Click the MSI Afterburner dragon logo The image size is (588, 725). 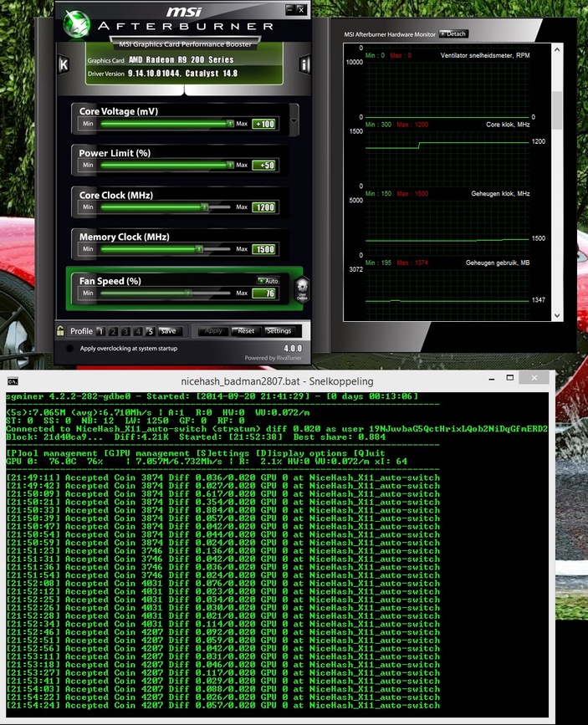(76, 23)
